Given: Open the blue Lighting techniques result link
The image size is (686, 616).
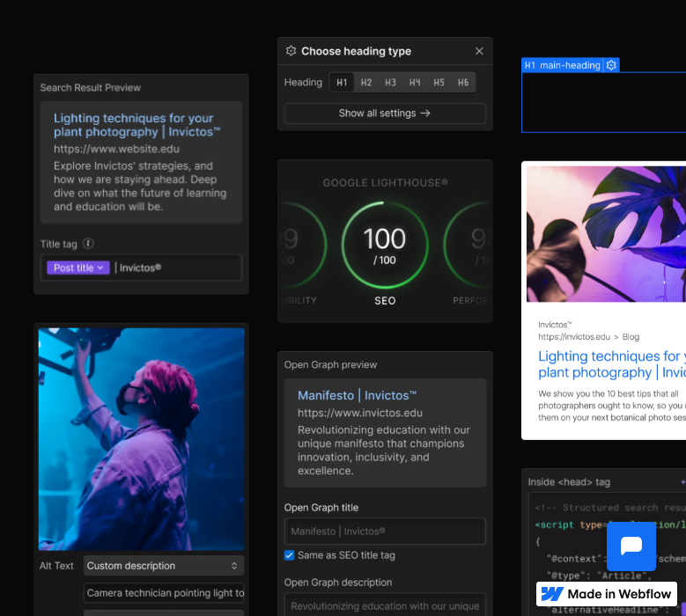Looking at the screenshot, I should (612, 363).
